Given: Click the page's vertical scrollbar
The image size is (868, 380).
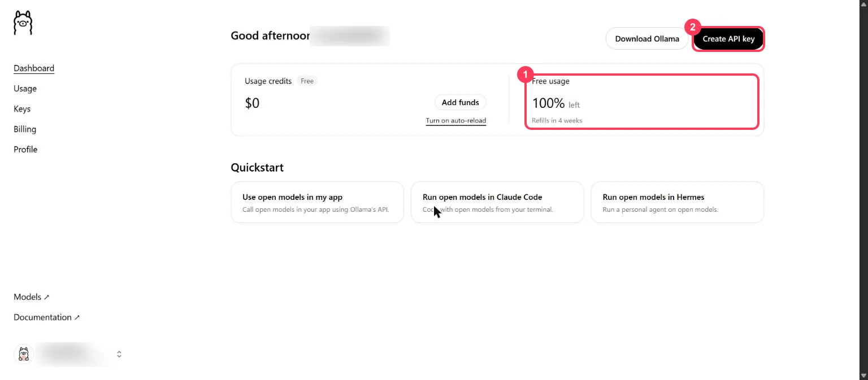Looking at the screenshot, I should tap(863, 190).
